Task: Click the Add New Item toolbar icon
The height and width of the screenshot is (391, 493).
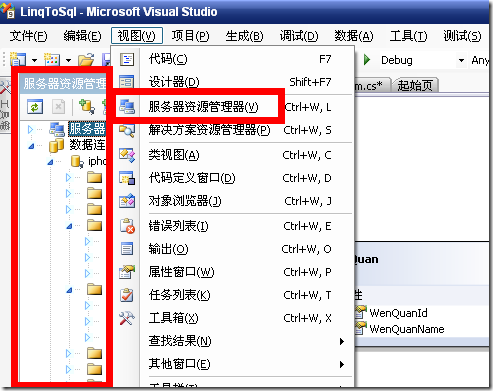Action: (52, 60)
